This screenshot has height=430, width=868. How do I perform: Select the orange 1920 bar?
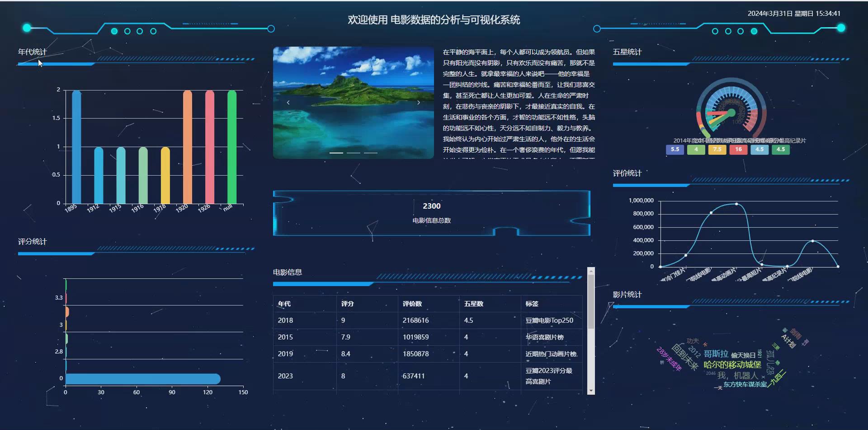pyautogui.click(x=188, y=147)
